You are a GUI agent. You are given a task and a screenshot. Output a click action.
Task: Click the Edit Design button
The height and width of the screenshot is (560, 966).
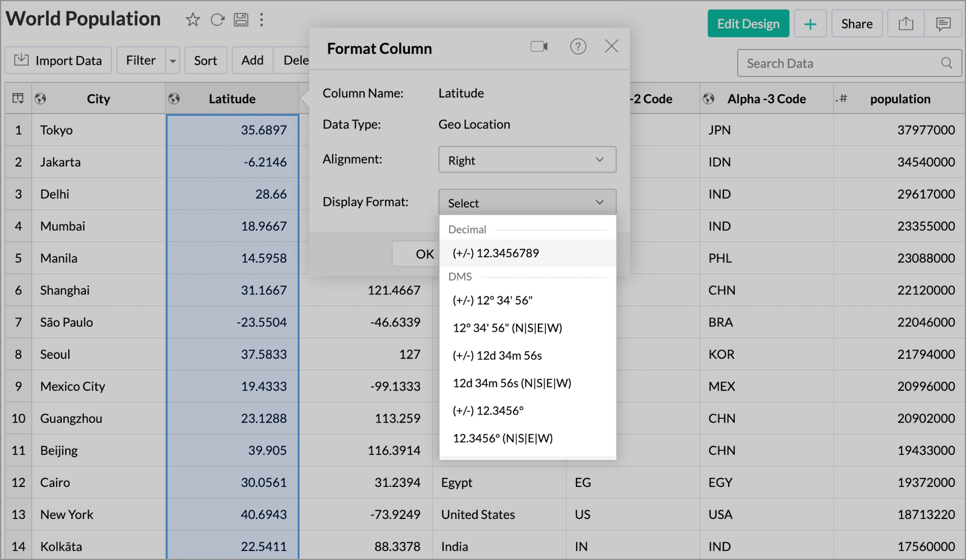(x=748, y=24)
